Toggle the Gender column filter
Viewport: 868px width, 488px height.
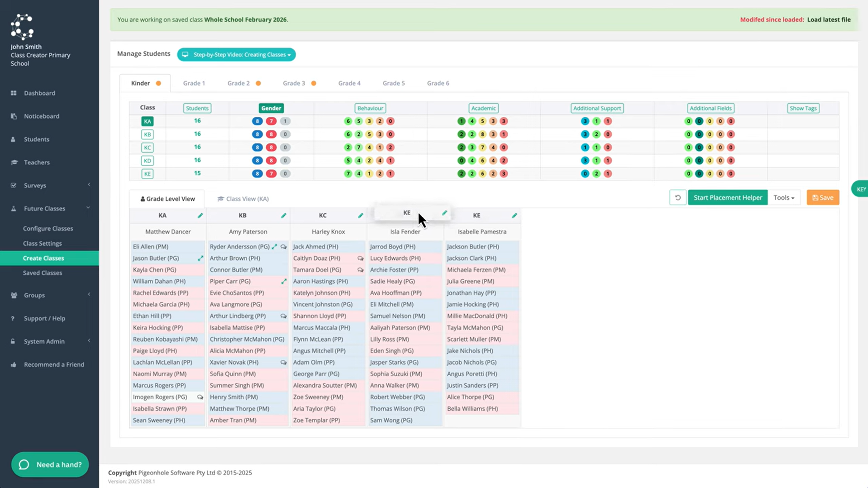tap(271, 108)
